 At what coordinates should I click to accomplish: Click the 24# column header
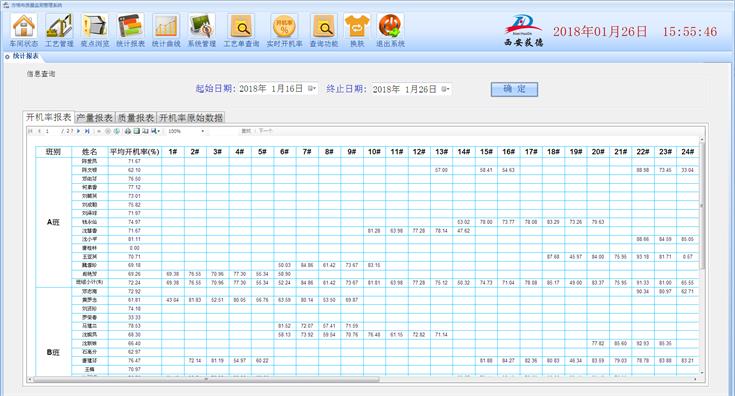(x=688, y=152)
